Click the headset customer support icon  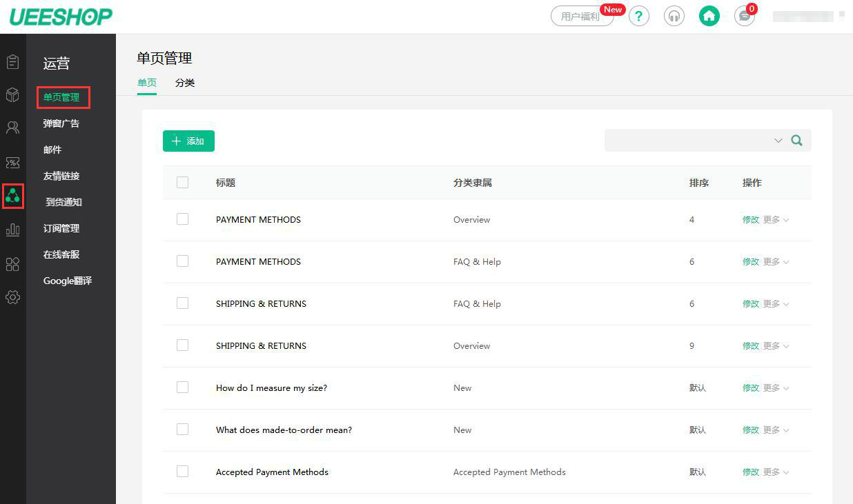(x=674, y=16)
